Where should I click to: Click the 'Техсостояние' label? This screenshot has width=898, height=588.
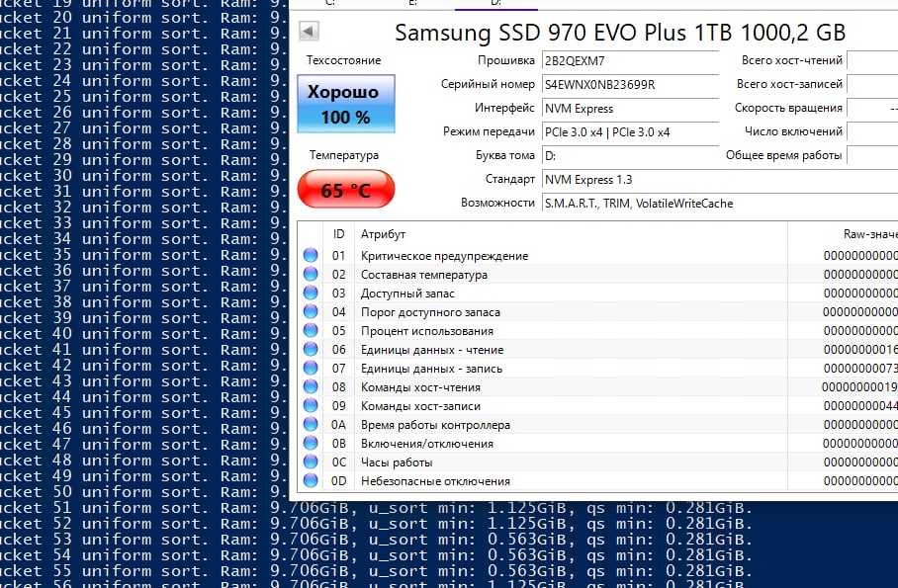click(343, 60)
